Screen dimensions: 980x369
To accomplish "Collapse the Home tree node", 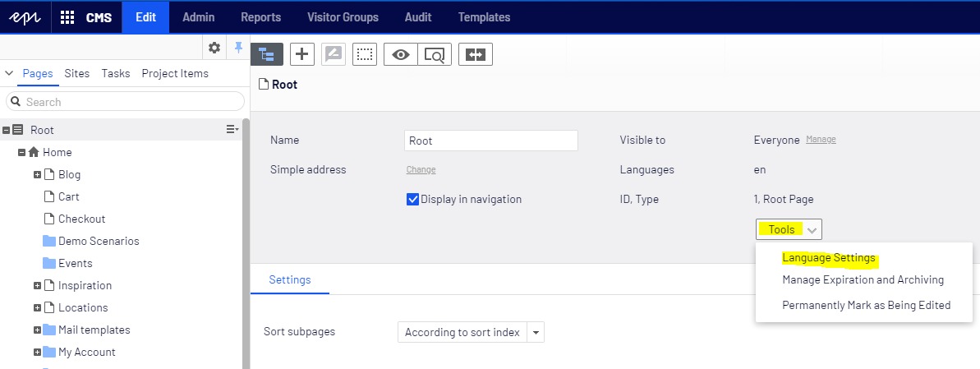I will (22, 152).
